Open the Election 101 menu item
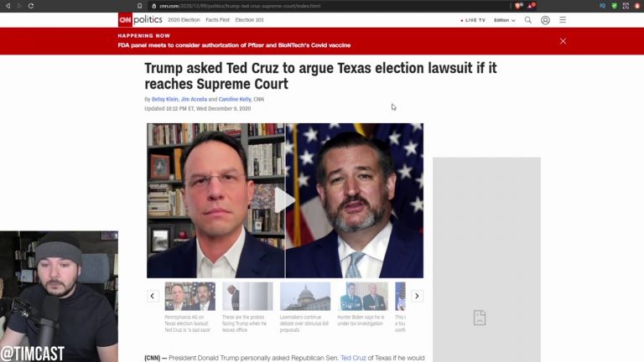This screenshot has height=362, width=644. (x=249, y=20)
